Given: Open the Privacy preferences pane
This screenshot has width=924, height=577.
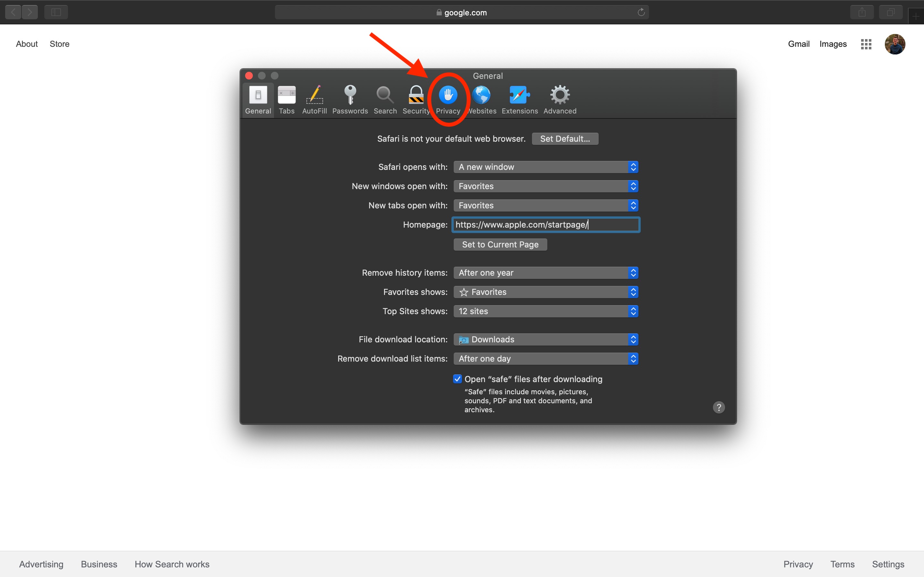Looking at the screenshot, I should click(448, 99).
